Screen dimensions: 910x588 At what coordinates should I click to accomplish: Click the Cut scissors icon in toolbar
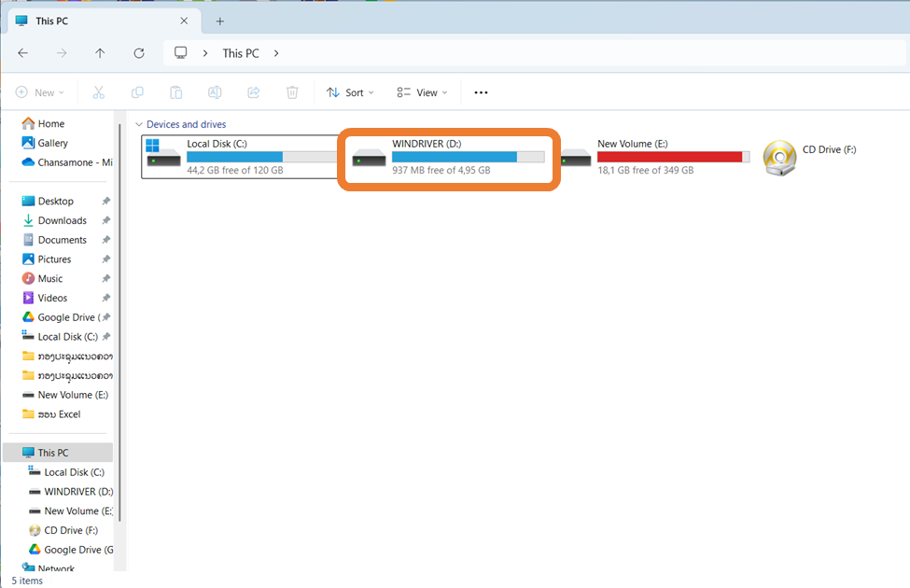(x=98, y=92)
